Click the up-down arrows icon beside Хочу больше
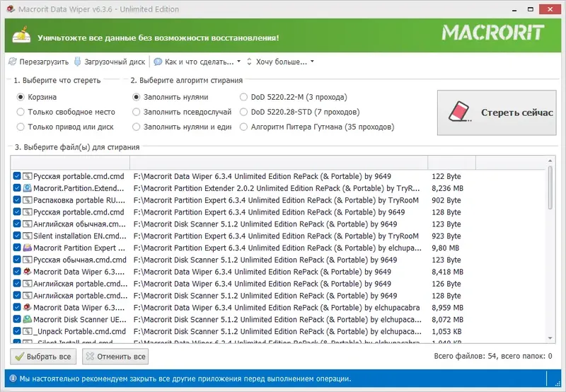 pyautogui.click(x=249, y=62)
